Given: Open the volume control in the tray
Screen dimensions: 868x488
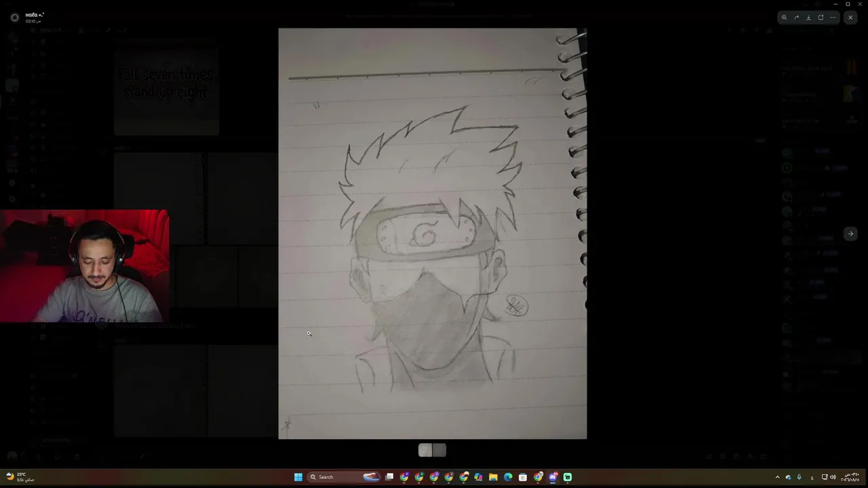Looking at the screenshot, I should [x=833, y=477].
